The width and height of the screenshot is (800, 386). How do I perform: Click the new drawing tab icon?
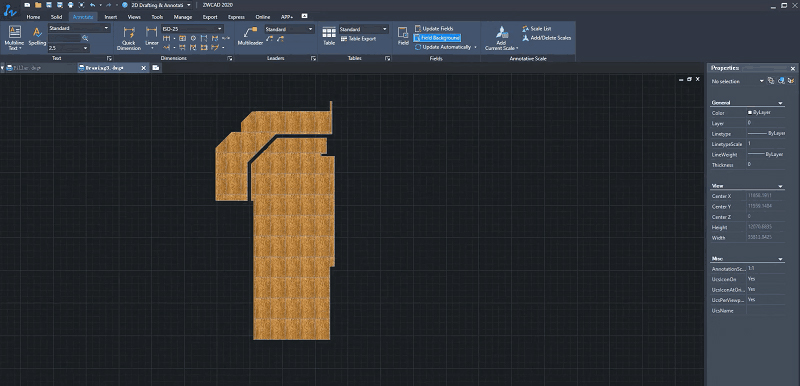[x=156, y=68]
